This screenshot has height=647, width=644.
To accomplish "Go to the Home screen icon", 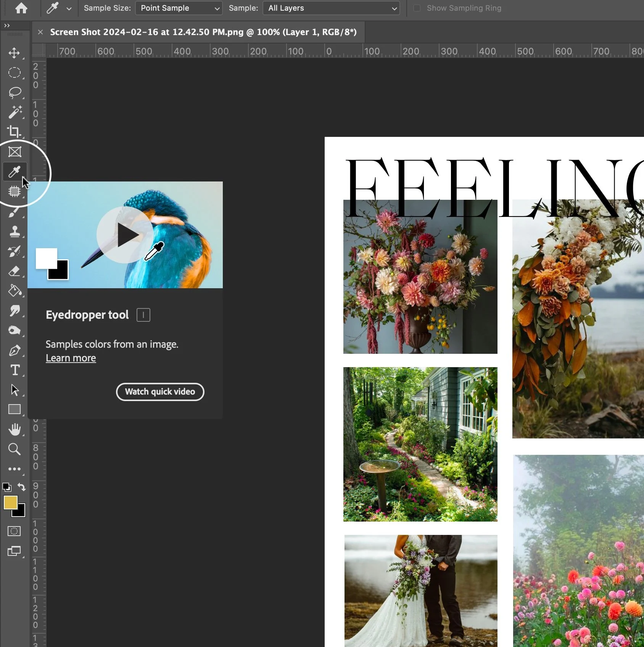I will tap(21, 8).
